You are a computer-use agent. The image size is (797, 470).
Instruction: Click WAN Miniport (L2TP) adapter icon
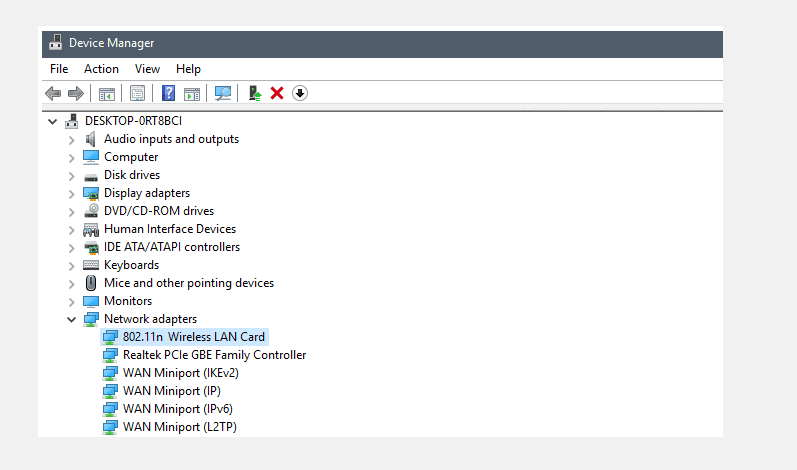click(x=110, y=427)
